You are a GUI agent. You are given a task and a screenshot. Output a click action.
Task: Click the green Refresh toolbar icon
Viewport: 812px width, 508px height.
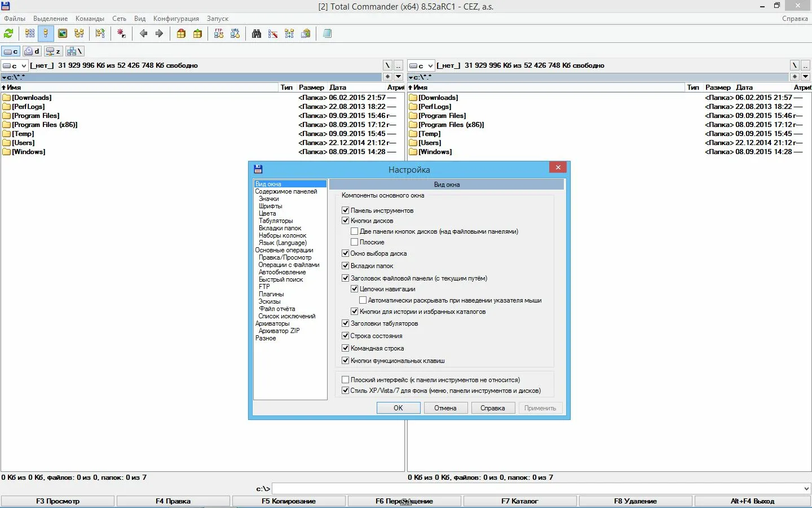[8, 34]
